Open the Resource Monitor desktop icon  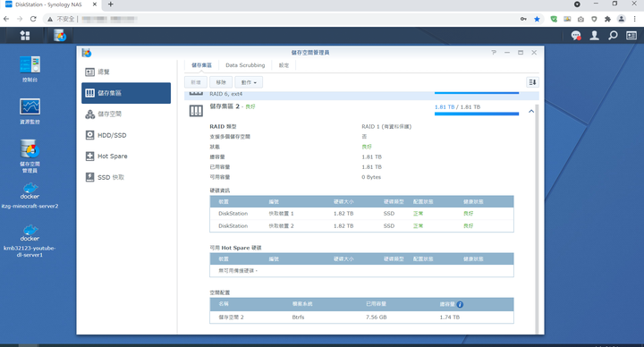(30, 111)
